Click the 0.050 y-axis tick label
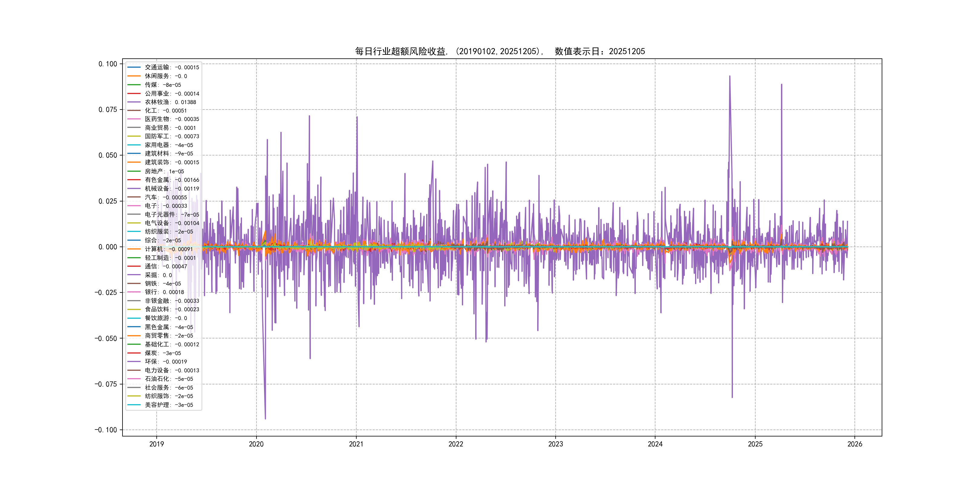Viewport: 980px width, 490px height. [x=108, y=155]
